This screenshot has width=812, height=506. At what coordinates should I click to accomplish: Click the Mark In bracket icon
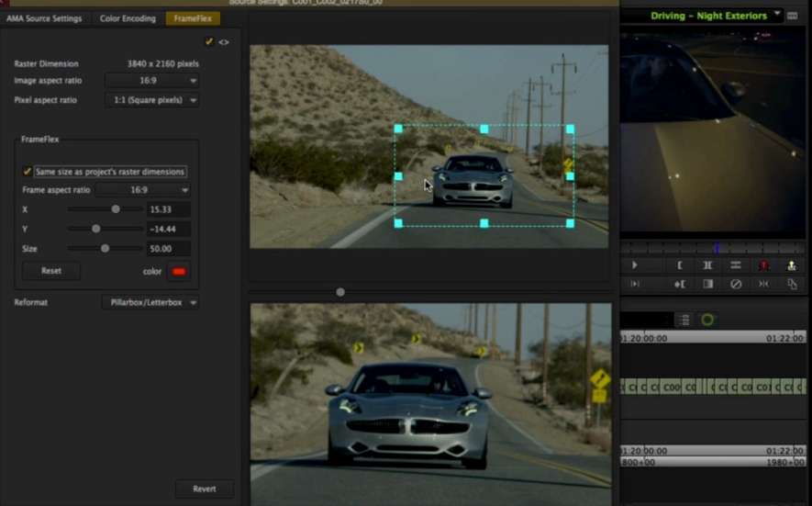(x=680, y=264)
